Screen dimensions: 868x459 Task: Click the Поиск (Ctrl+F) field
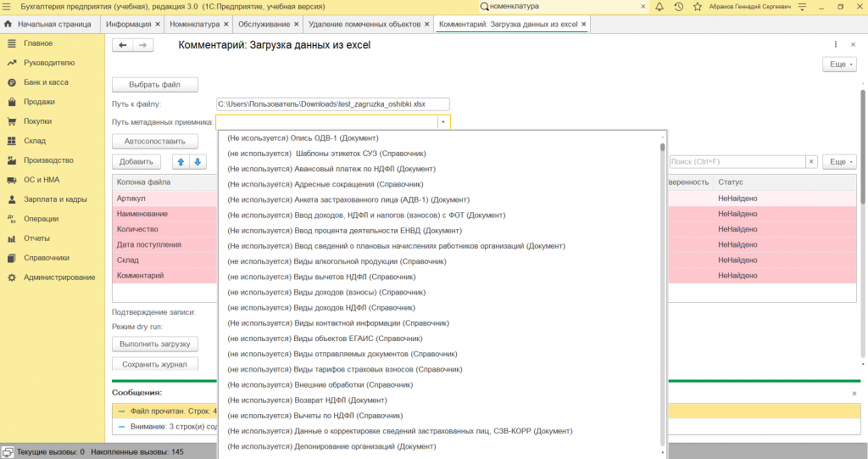[737, 162]
